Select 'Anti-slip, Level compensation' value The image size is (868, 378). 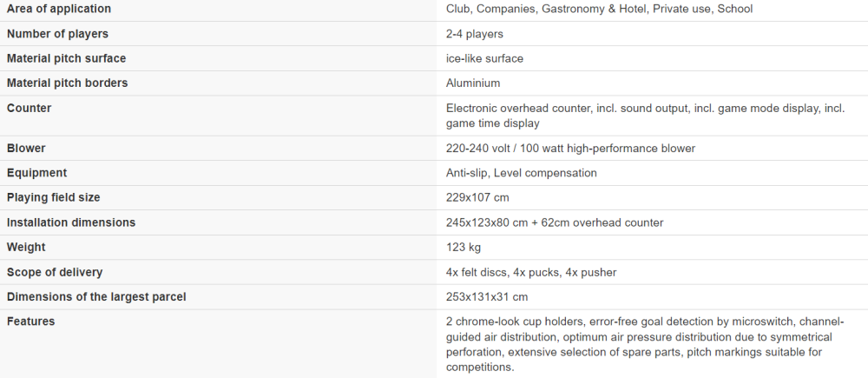tap(522, 173)
